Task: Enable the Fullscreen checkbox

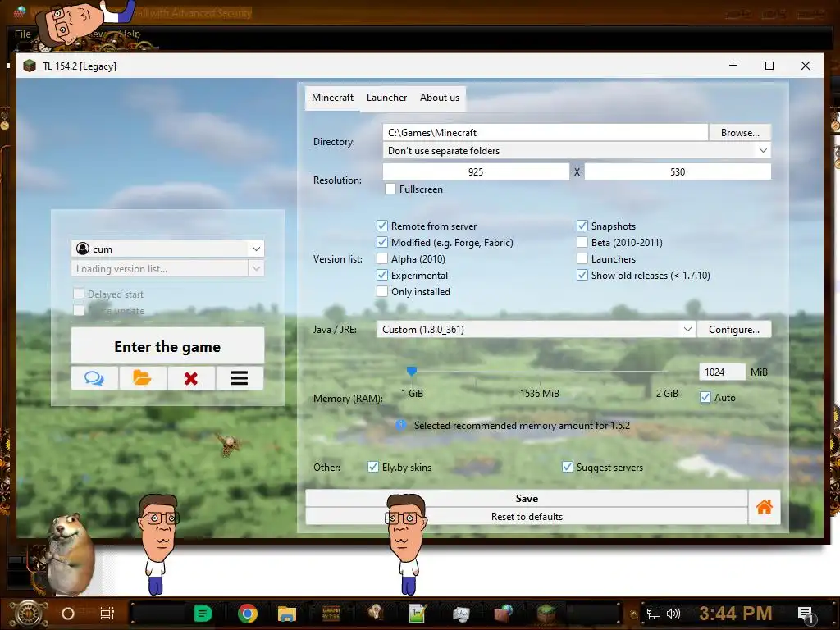Action: pyautogui.click(x=390, y=189)
